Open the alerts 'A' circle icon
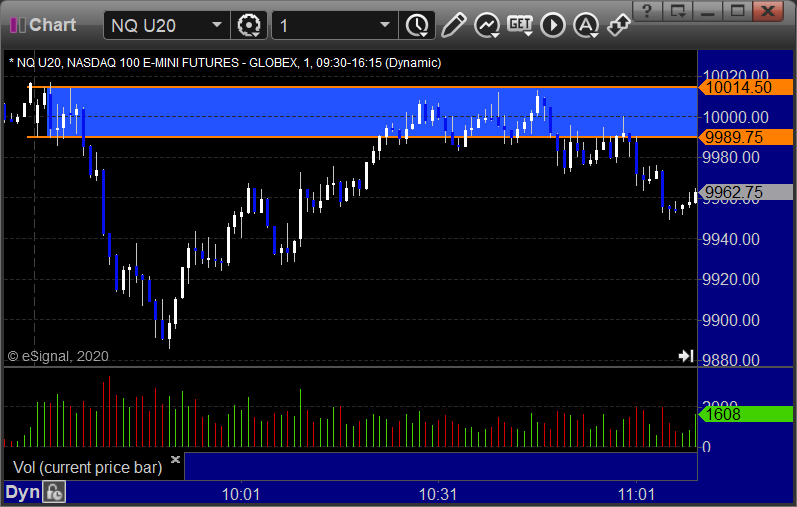 coord(586,25)
